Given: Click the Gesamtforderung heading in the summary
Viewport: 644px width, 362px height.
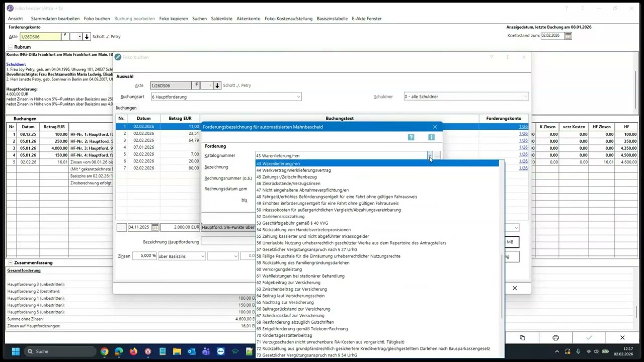Looking at the screenshot, I should (x=24, y=270).
